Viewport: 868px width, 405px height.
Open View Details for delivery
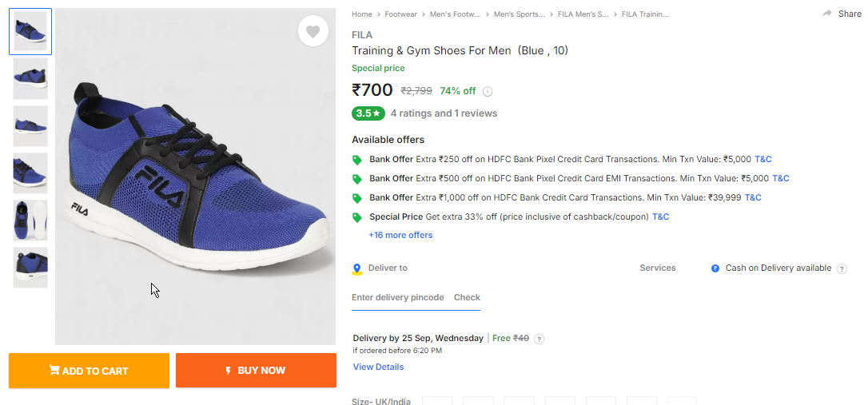[x=379, y=367]
